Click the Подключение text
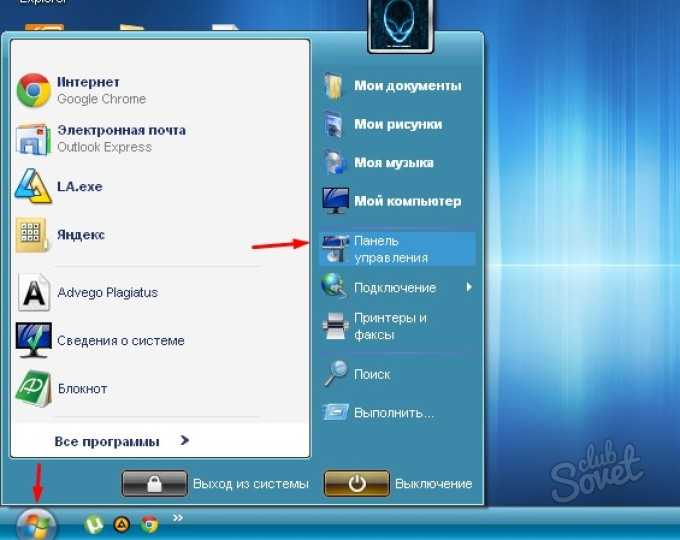 [395, 288]
